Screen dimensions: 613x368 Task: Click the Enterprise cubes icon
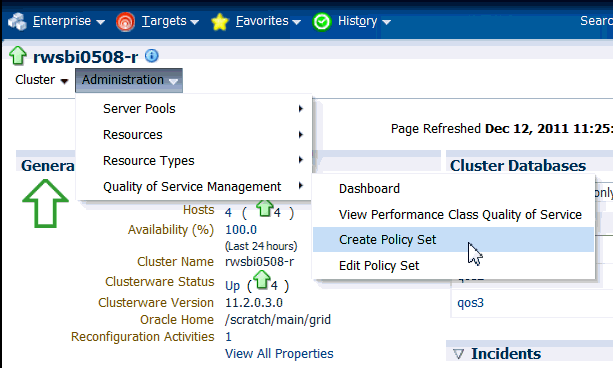point(17,21)
